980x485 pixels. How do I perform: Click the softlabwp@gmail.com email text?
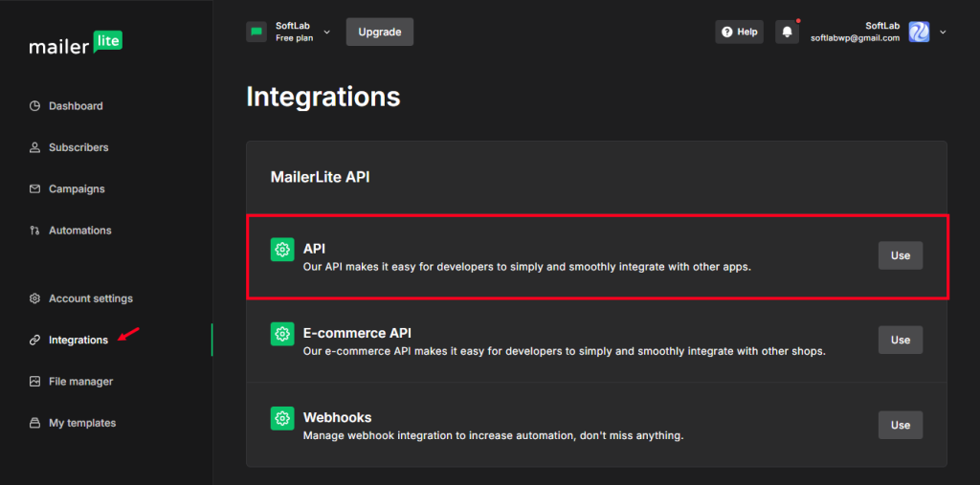click(x=855, y=38)
